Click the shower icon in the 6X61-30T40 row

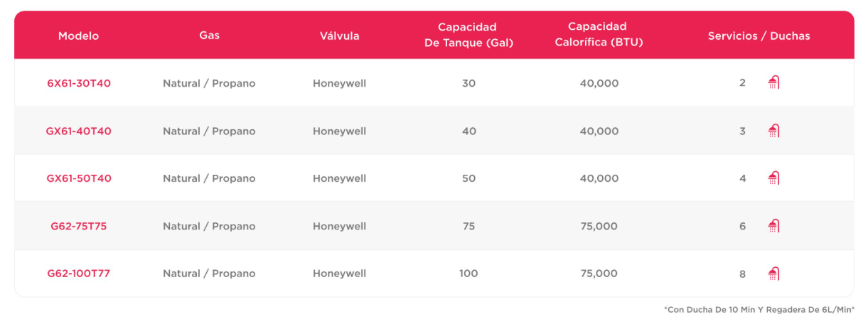tap(773, 83)
